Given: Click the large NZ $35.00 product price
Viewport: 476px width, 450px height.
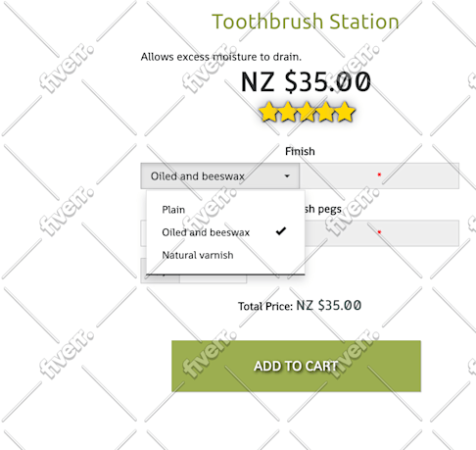Looking at the screenshot, I should click(x=306, y=81).
